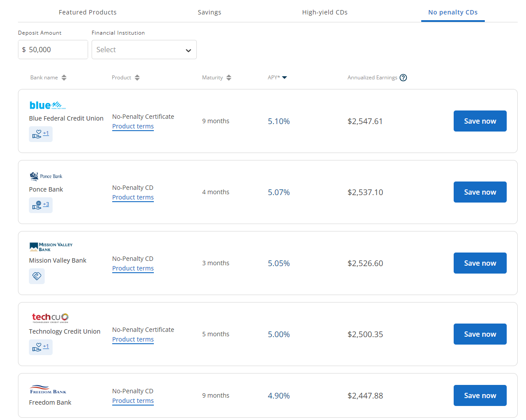Click the Ponce Bank logo
Image resolution: width=526 pixels, height=420 pixels.
point(46,176)
